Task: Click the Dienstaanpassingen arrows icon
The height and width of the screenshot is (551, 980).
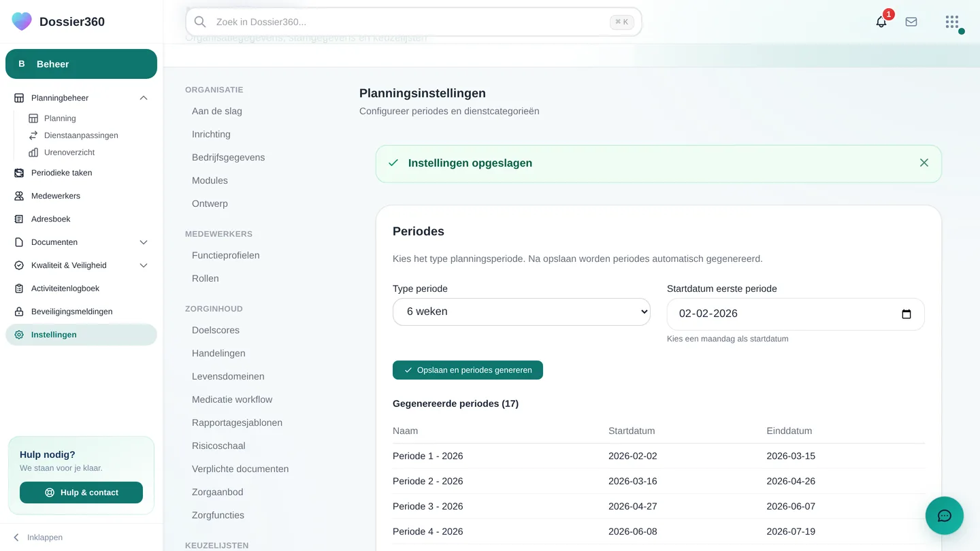Action: point(33,135)
